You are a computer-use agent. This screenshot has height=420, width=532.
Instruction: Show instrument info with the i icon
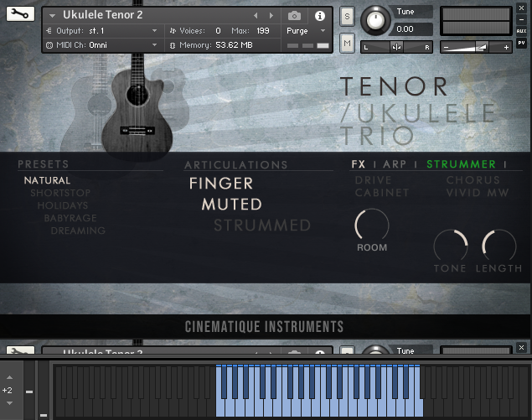319,16
